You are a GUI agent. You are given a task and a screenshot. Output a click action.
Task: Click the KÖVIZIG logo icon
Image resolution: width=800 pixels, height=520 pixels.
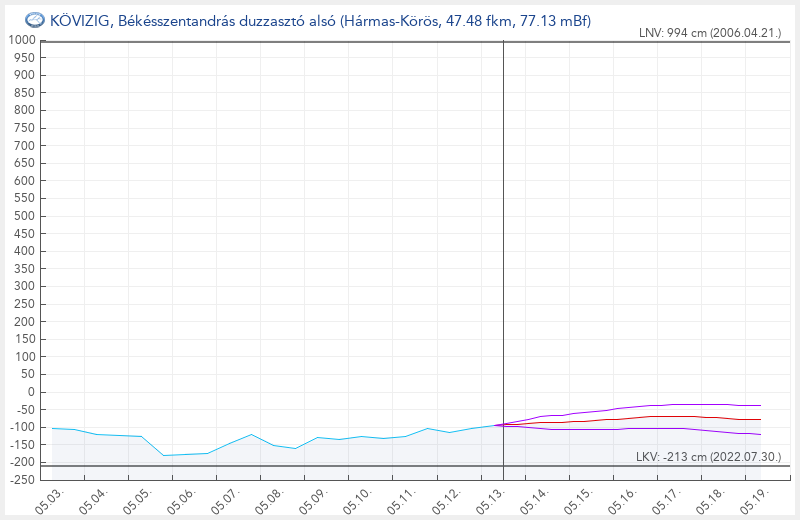[x=35, y=20]
